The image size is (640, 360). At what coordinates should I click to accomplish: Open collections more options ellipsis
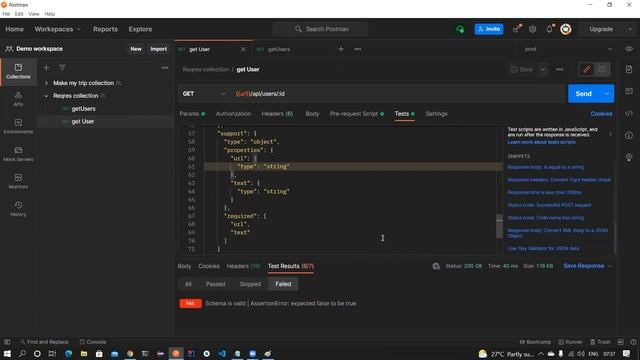165,68
